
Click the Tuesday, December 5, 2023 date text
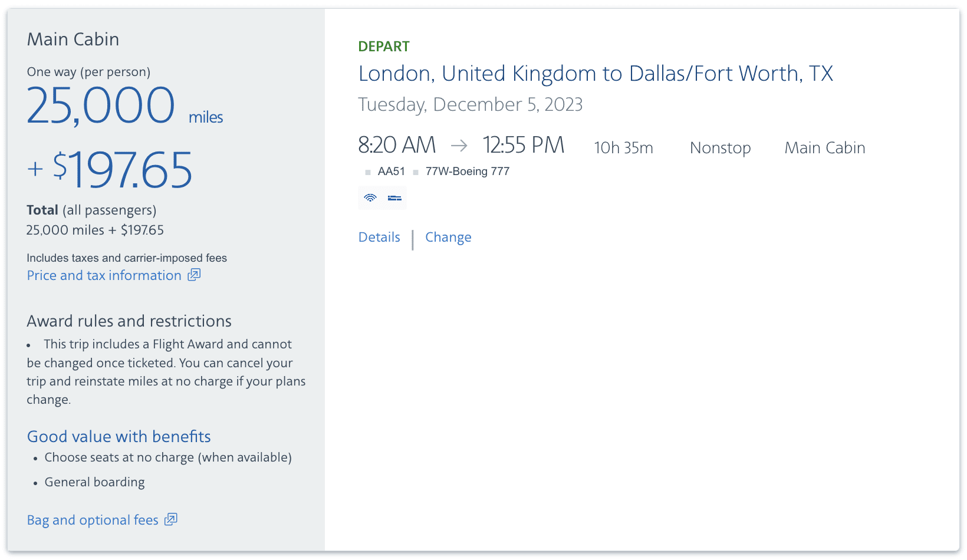pyautogui.click(x=471, y=104)
